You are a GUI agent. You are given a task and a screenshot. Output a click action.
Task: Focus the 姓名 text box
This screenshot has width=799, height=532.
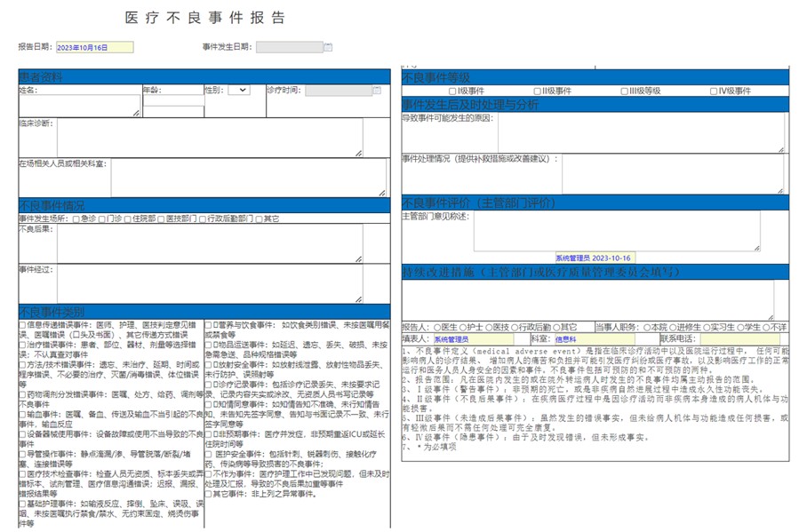79,106
